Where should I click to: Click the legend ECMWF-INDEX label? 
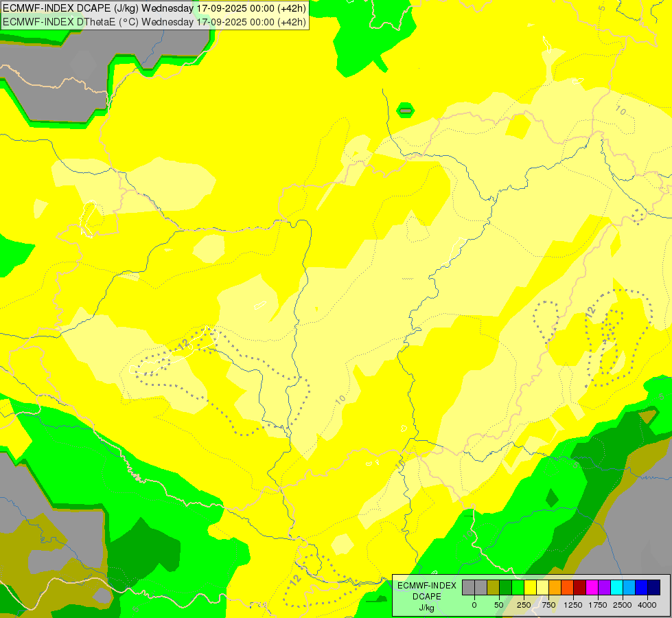tap(427, 586)
